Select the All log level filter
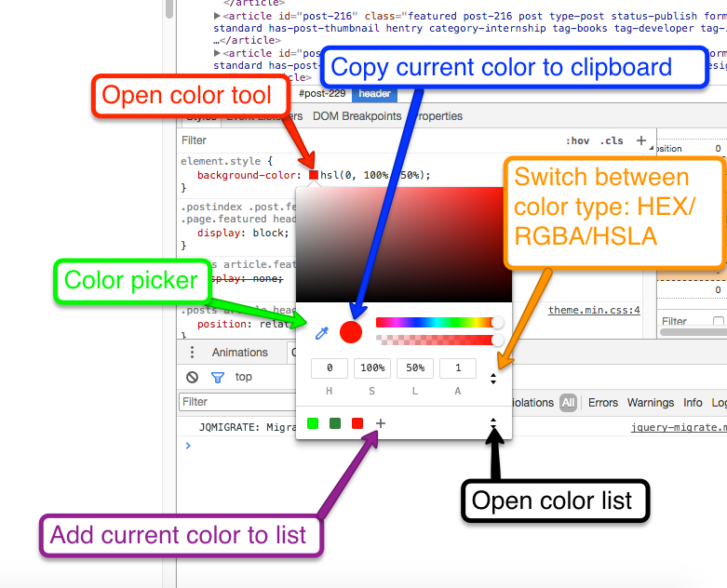Screen dimensions: 727x588 point(568,403)
